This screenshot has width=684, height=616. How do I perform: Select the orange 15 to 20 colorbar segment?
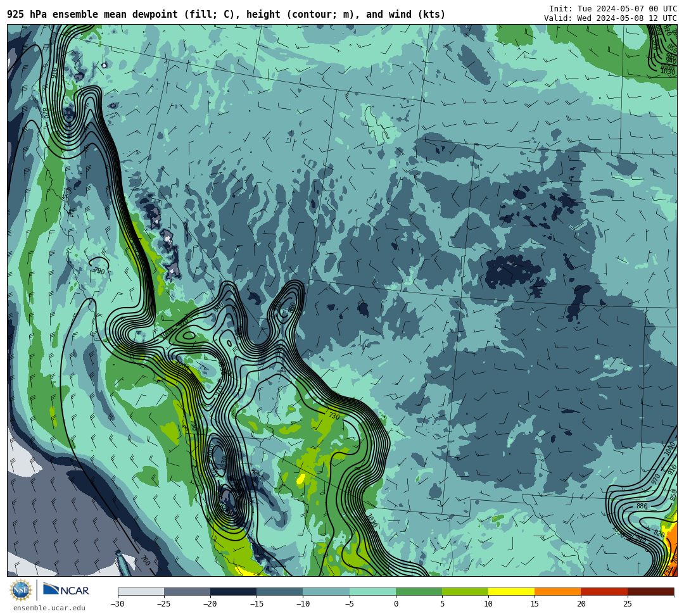click(x=558, y=591)
